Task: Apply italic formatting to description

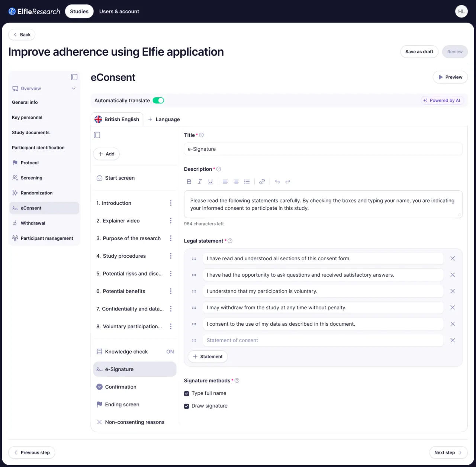Action: coord(200,182)
